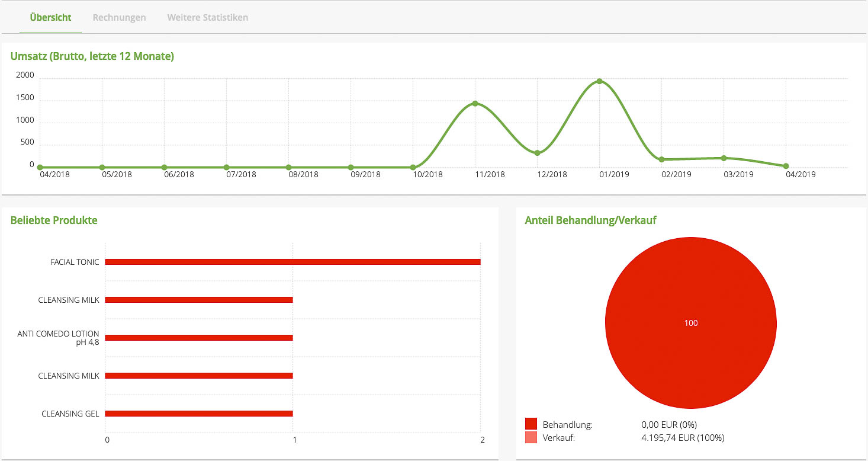
Task: Select the 01/2019 peak data point
Action: [x=599, y=81]
